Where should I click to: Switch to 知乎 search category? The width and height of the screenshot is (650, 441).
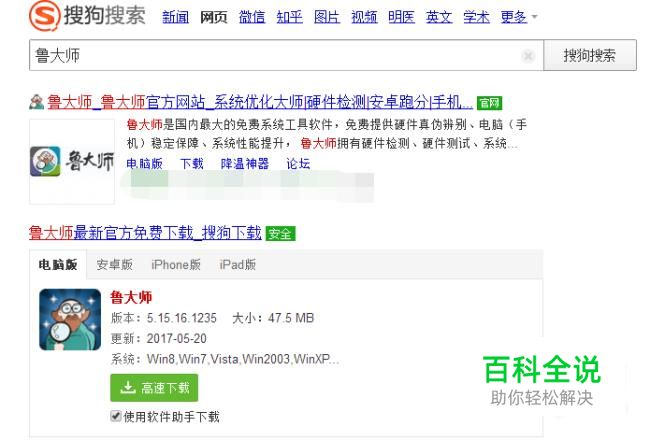coord(289,17)
